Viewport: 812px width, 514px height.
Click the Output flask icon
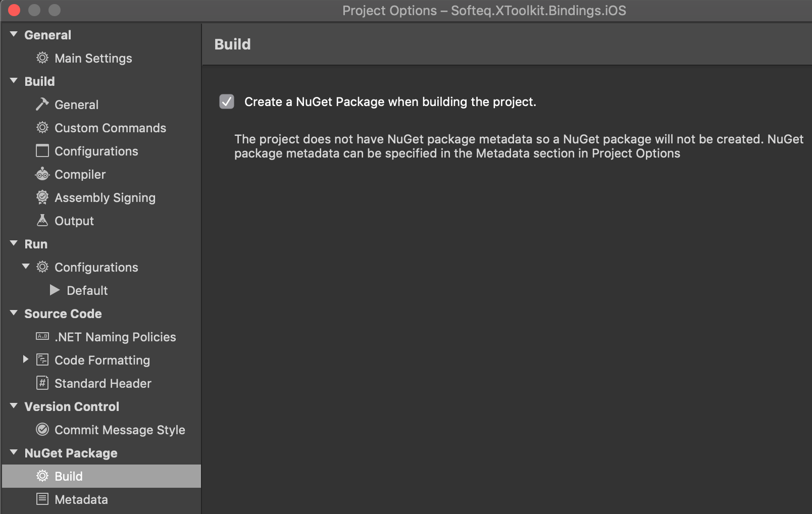(42, 221)
